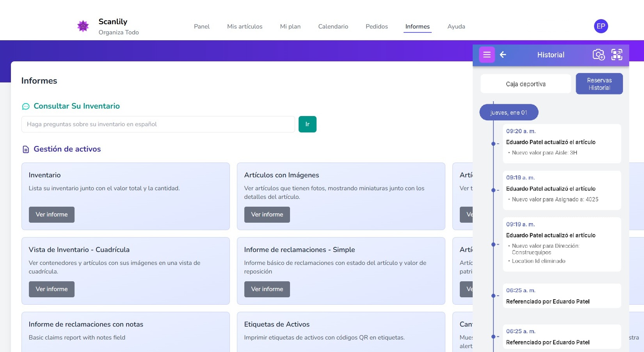Viewport: 644px width, 352px height.
Task: Click the Historial panel title
Action: [x=551, y=55]
